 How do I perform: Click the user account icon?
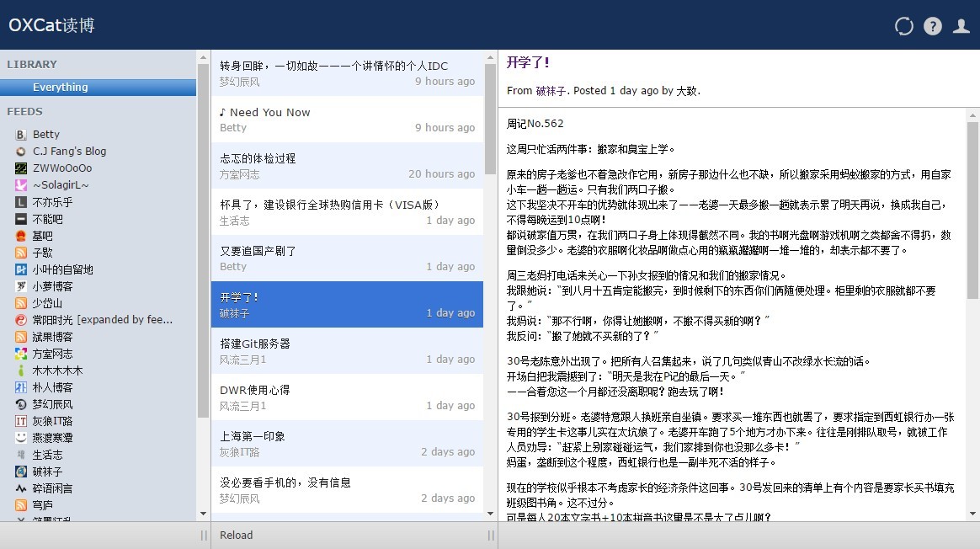click(x=961, y=26)
